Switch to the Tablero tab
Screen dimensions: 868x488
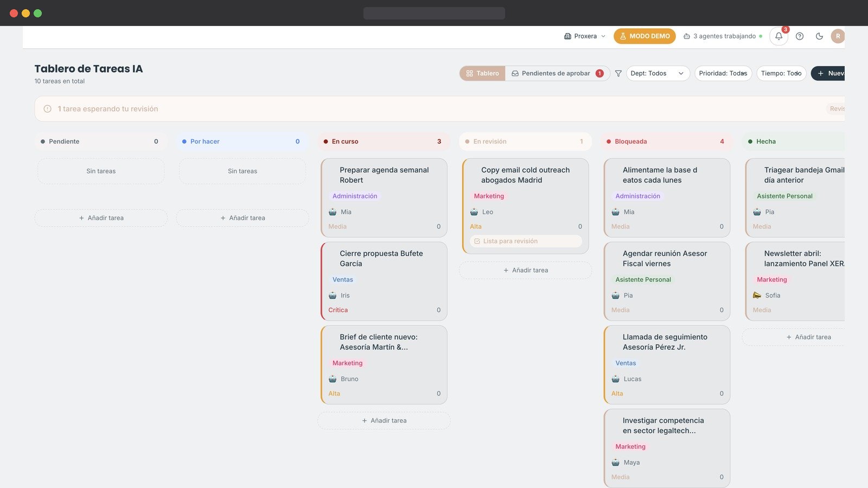(482, 73)
